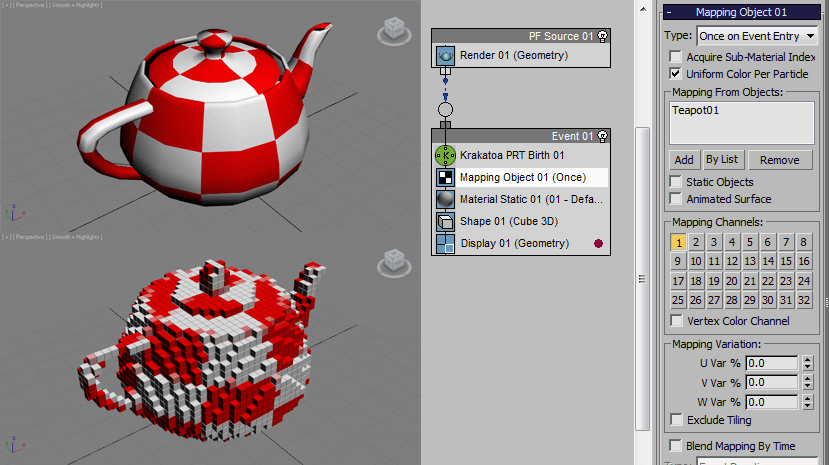Uncheck Uniform Color Per Particle
This screenshot has height=465, width=829.
pos(676,74)
